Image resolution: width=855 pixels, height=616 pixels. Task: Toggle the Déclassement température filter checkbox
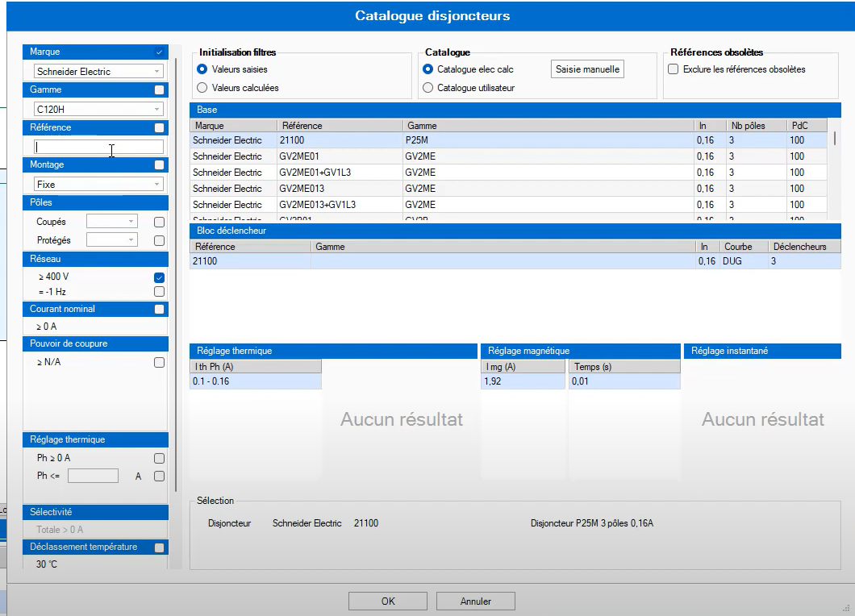point(161,547)
